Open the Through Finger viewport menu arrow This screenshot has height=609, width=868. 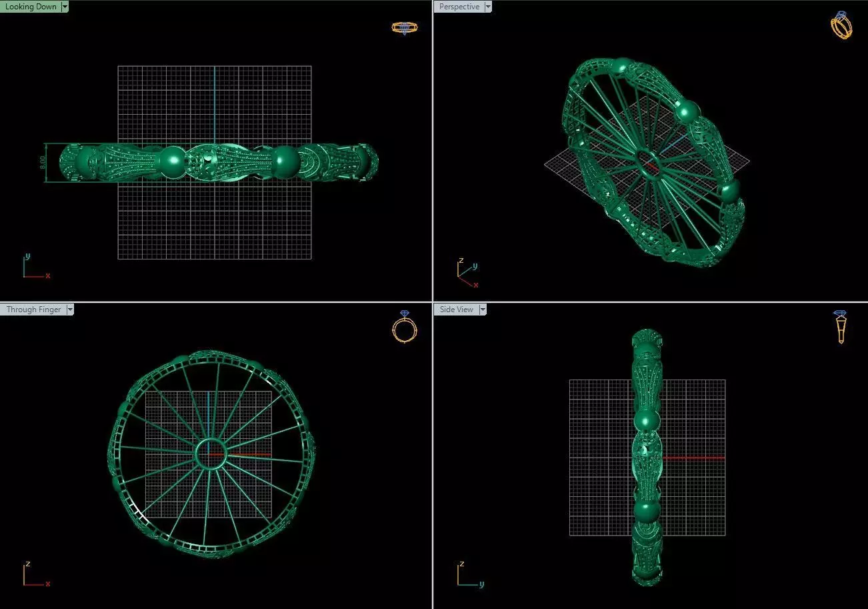(70, 310)
